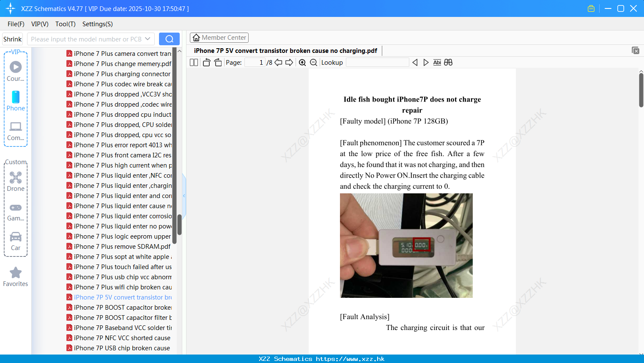Find previous lookup match triangle
Screen dimensions: 644x363
coord(415,62)
